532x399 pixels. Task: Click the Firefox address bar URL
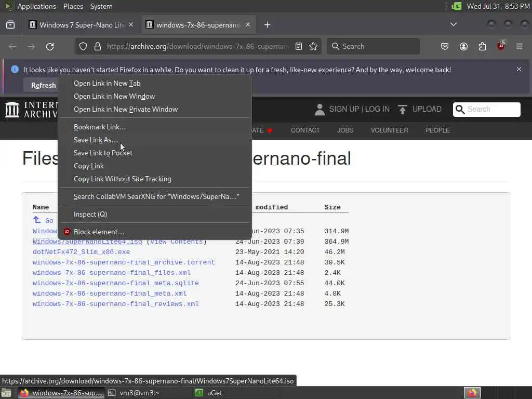(x=198, y=46)
